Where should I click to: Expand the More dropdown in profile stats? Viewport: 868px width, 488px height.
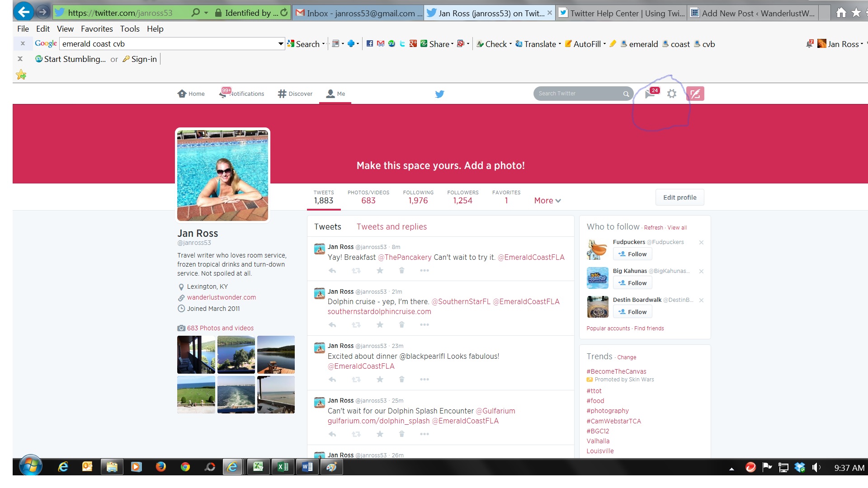[547, 201]
